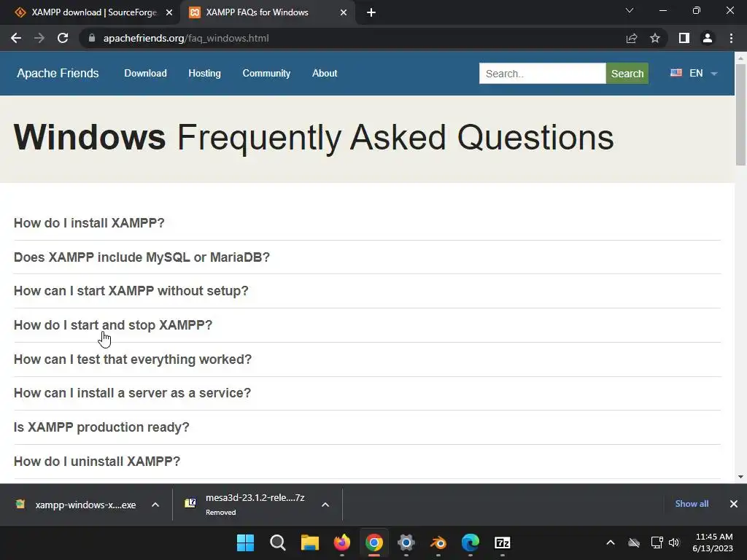
Task: Click the address bar URL
Action: (186, 38)
